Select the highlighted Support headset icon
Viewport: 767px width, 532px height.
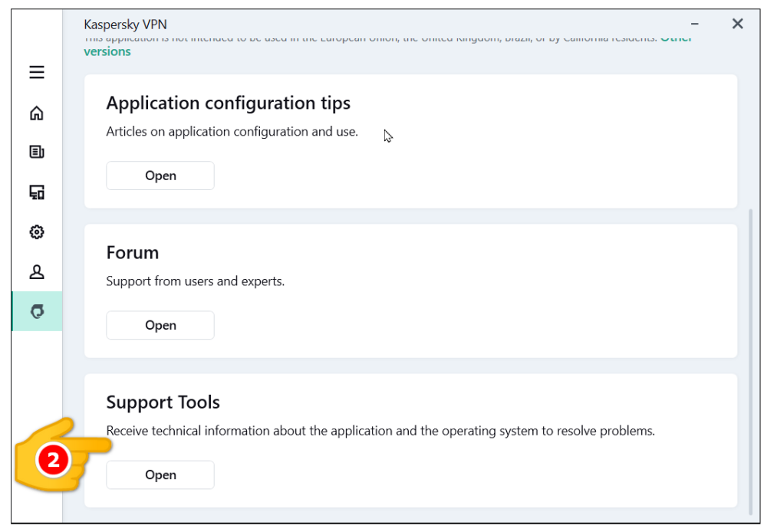37,311
